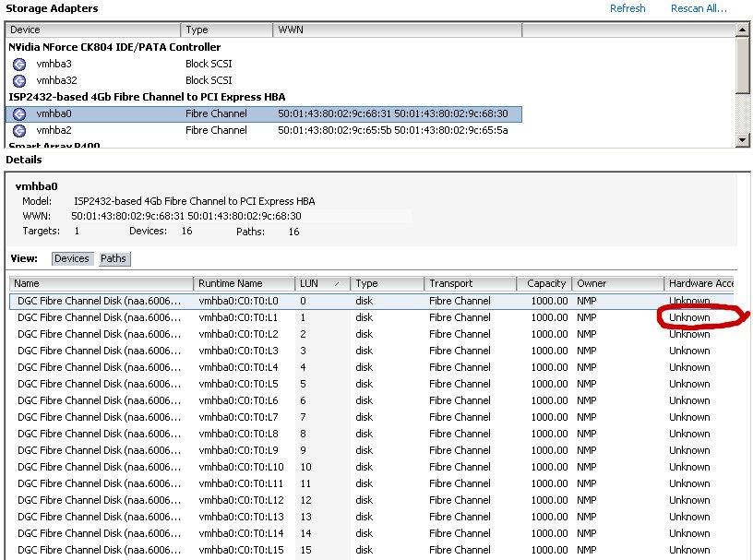Sort devices by Name column header
This screenshot has height=560, width=753.
tap(102, 283)
